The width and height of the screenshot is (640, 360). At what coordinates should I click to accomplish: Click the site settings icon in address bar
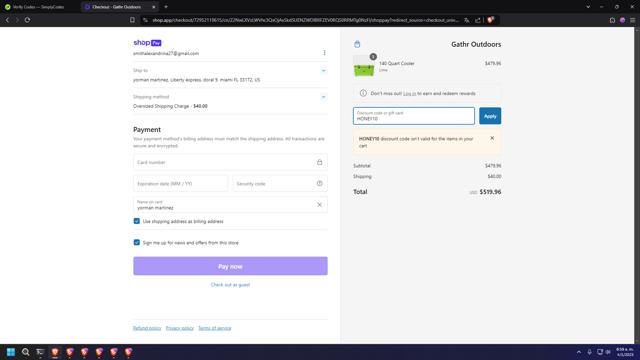point(145,20)
